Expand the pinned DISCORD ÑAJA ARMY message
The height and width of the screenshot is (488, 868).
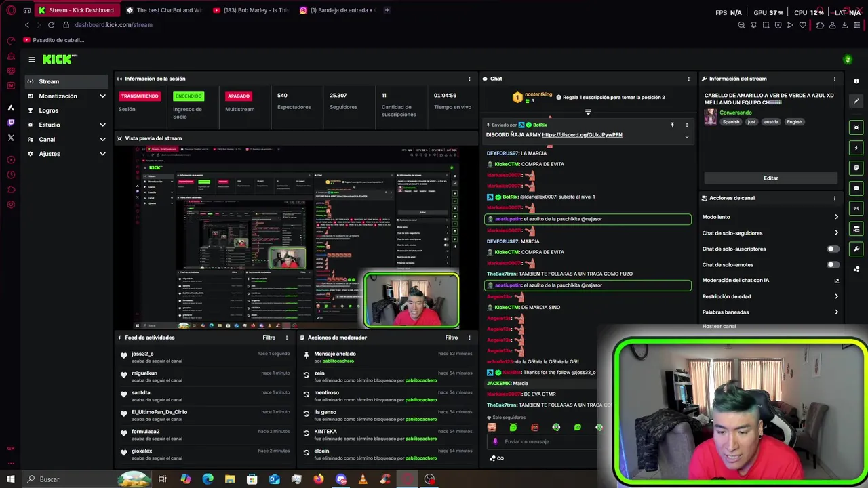click(686, 136)
